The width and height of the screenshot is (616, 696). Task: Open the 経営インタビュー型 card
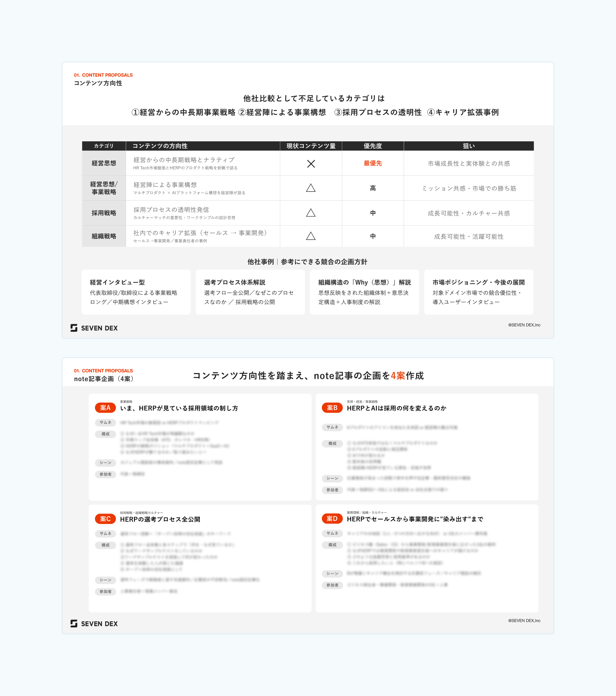(136, 292)
